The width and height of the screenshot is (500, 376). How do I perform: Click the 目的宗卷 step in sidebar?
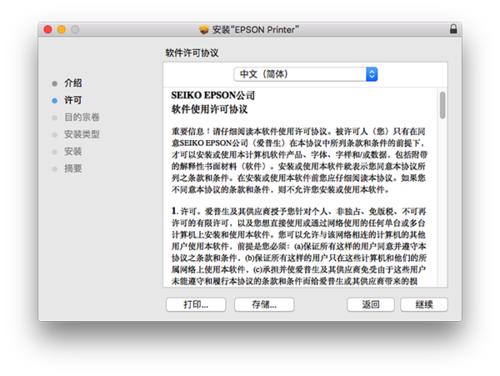pyautogui.click(x=82, y=117)
